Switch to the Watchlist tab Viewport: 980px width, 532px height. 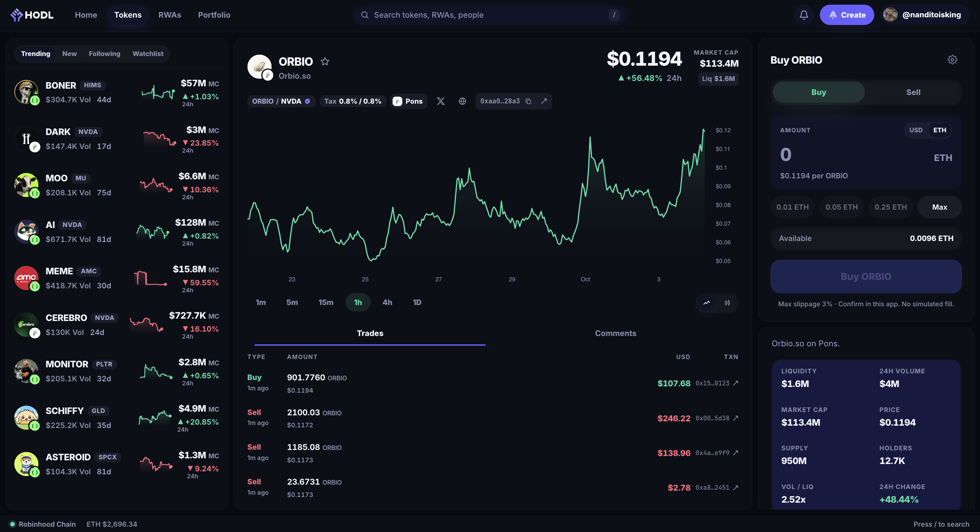click(148, 54)
